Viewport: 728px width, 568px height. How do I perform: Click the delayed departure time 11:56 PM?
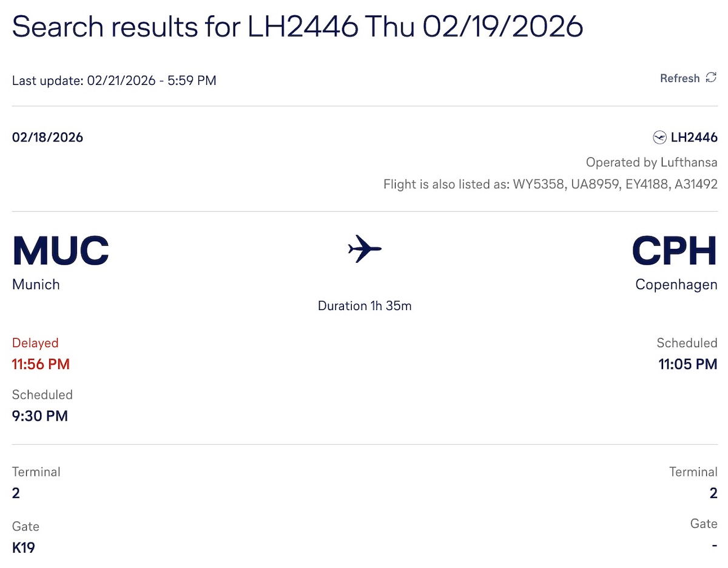[x=41, y=364]
